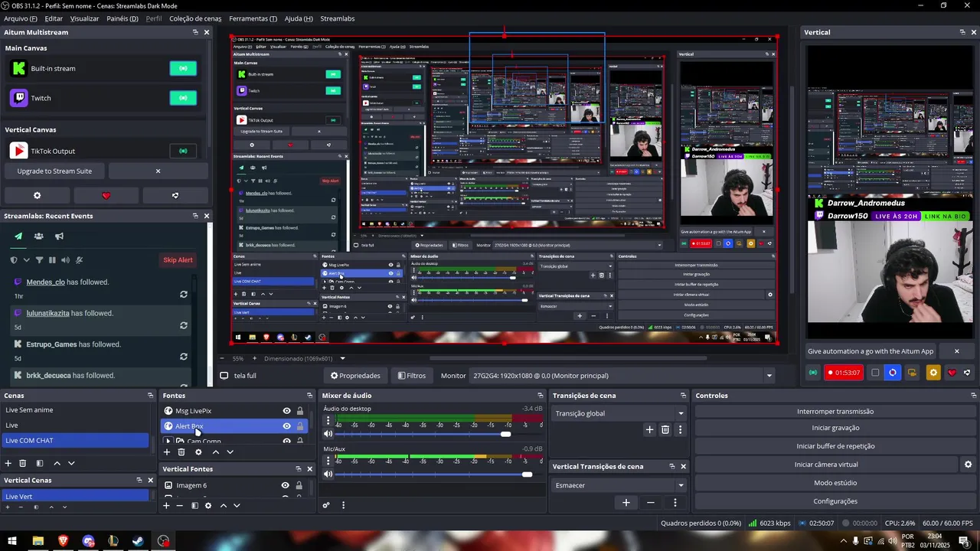Replay the lulunatikazita follow alert
The image size is (980, 551).
pos(184,325)
